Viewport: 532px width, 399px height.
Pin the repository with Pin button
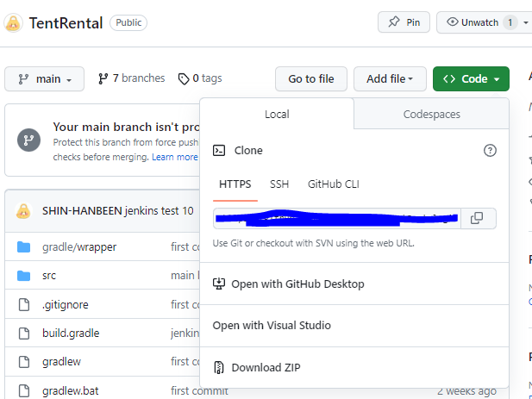(404, 22)
